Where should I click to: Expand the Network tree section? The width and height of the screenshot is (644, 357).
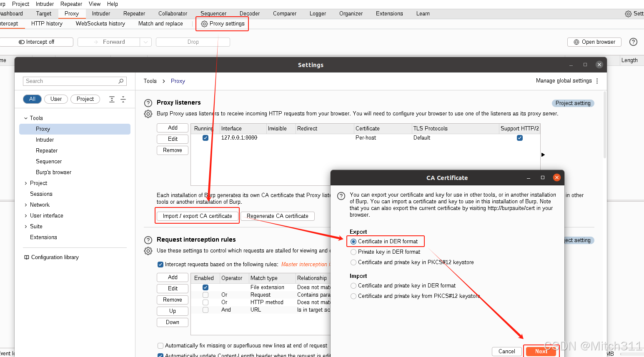point(26,205)
